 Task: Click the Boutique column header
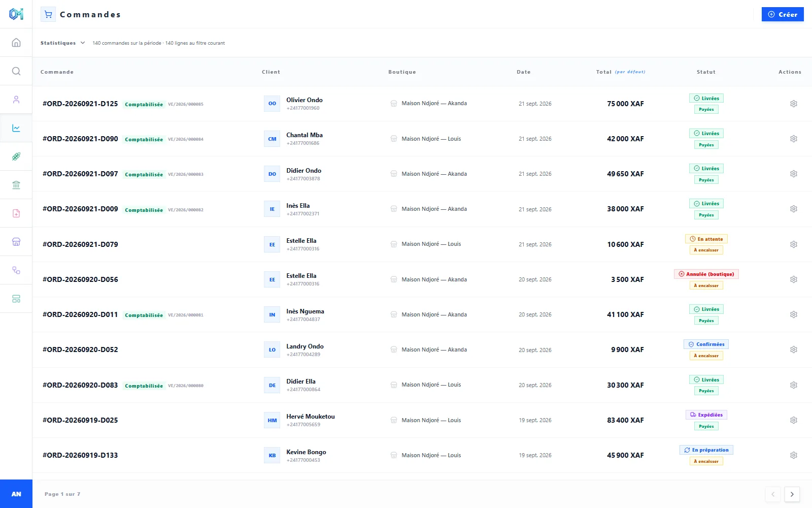(x=402, y=72)
